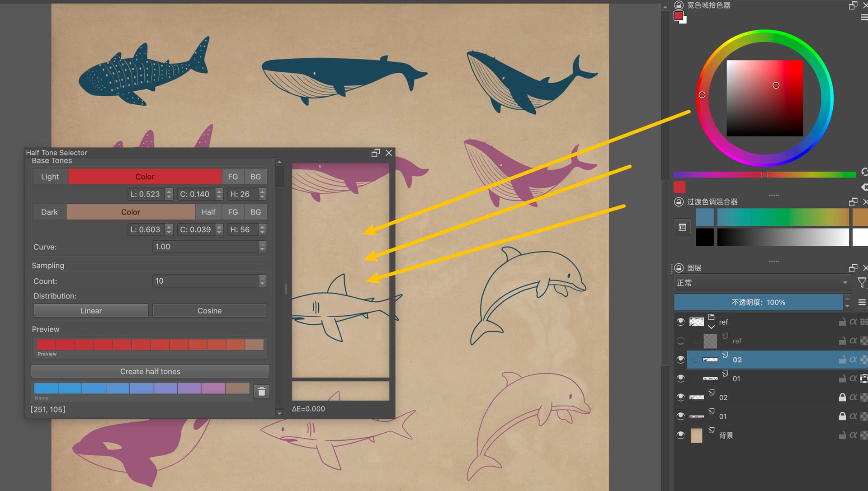This screenshot has height=491, width=868.
Task: Click lock-docker icon beside 图层 title
Action: (679, 268)
